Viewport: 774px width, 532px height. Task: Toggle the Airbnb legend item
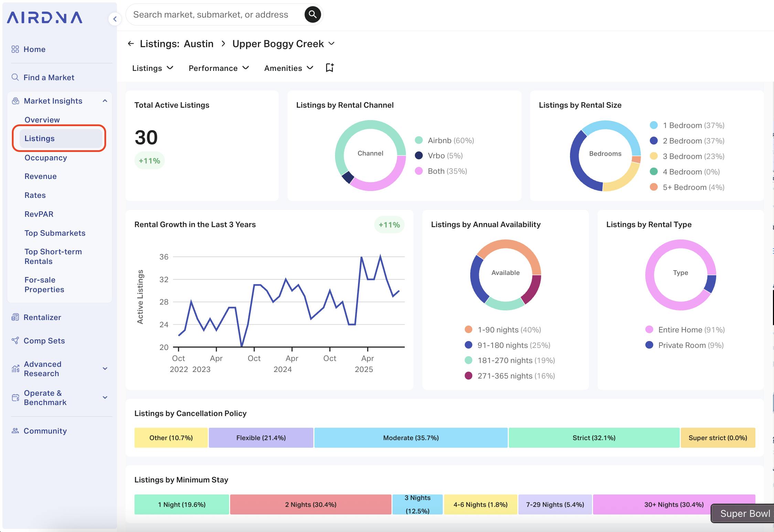[x=444, y=140]
